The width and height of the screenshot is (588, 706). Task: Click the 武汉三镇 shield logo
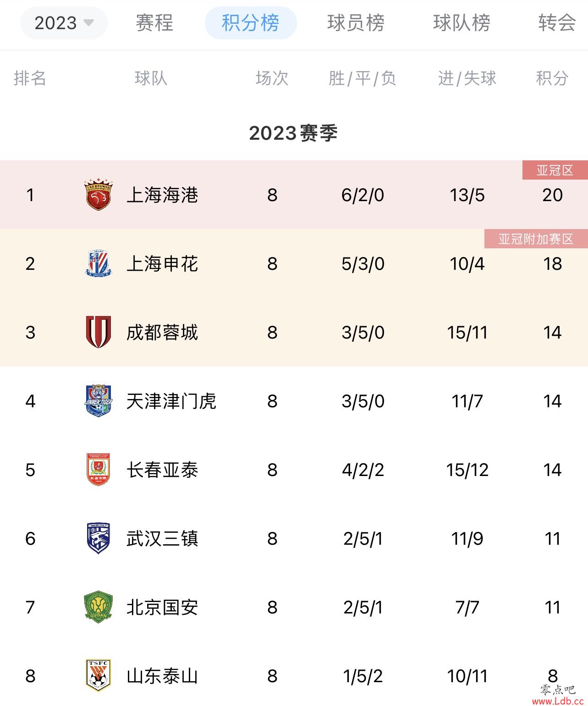[x=99, y=538]
